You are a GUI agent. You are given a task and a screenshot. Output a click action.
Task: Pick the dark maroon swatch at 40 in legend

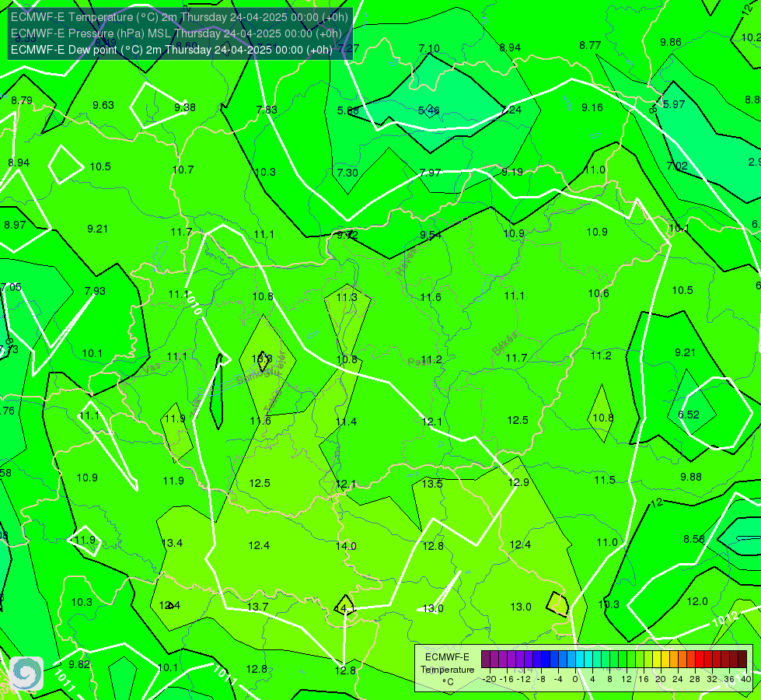point(742,660)
